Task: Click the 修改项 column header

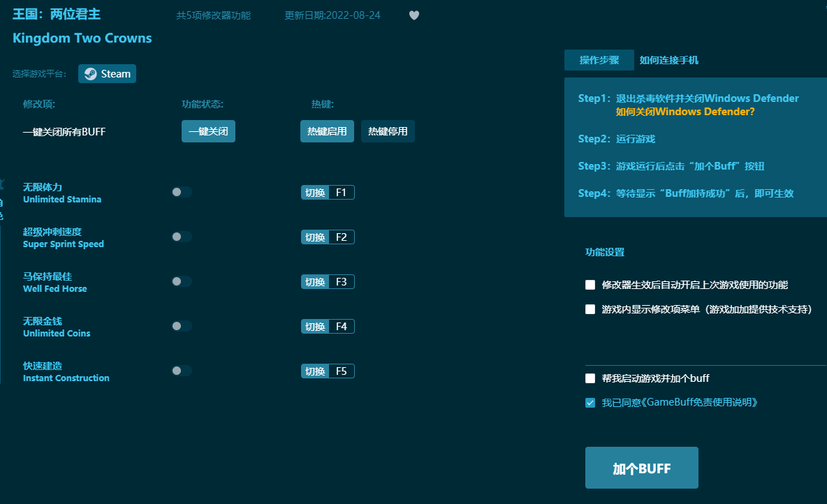Action: [x=39, y=104]
